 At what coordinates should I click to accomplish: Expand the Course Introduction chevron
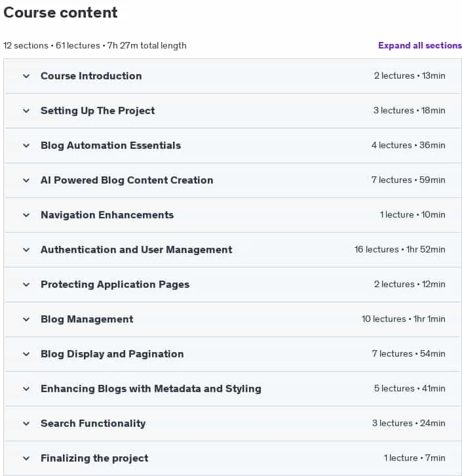[x=26, y=76]
